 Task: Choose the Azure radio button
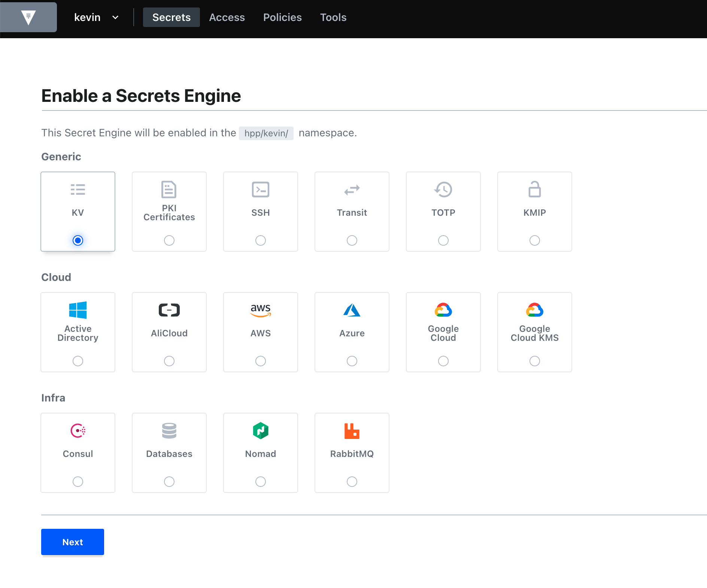coord(352,361)
